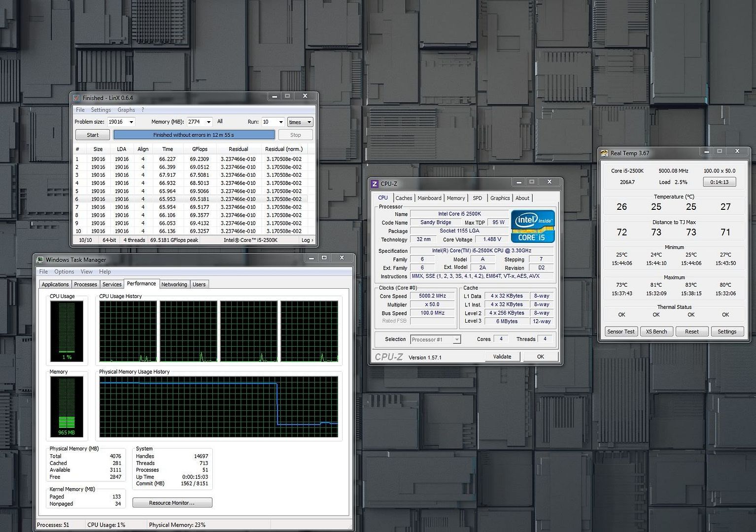Expand the 'times' unit dropdown in LinX
The image size is (756, 532).
click(301, 122)
